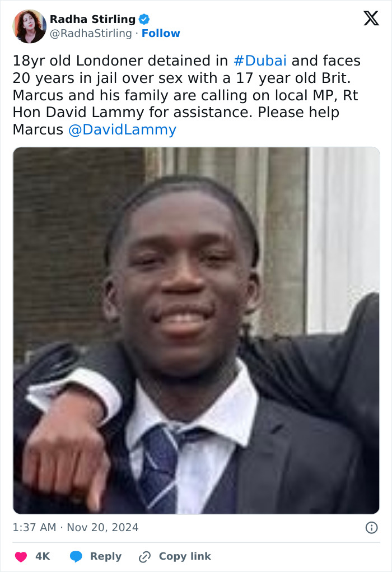
Task: Open Radha Stirling's profile avatar
Action: [x=30, y=26]
